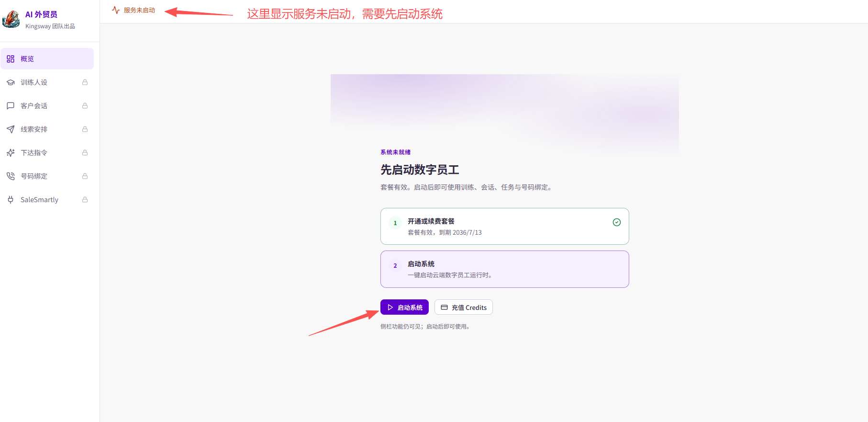This screenshot has width=868, height=422.
Task: Click the plug icon for SaleSmartly
Action: coord(11,200)
